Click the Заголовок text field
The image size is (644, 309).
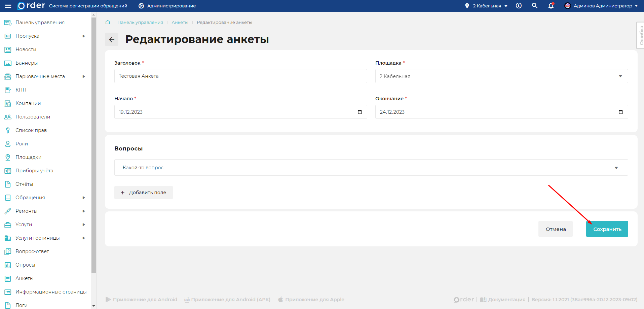click(x=240, y=76)
